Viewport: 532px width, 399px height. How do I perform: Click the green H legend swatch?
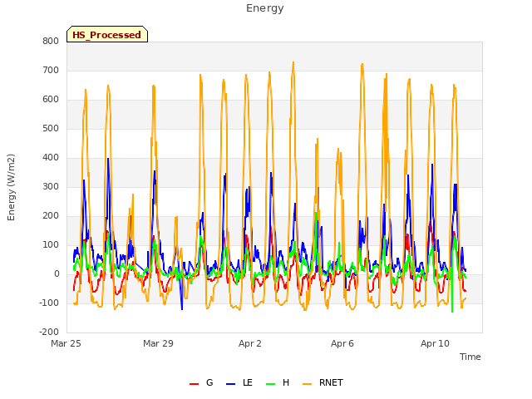point(271,384)
